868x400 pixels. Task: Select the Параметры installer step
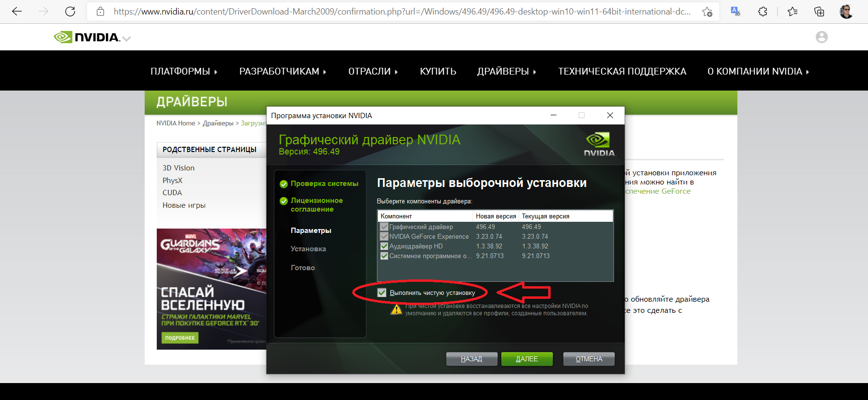pos(311,231)
